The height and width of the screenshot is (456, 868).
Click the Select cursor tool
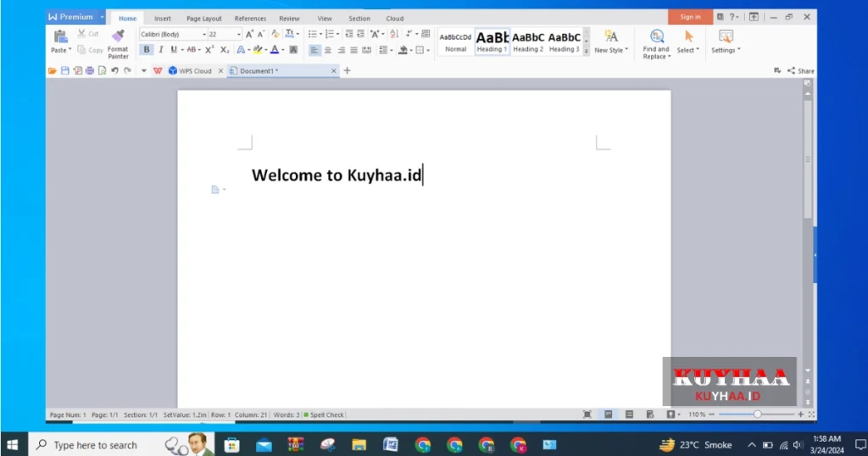(688, 42)
